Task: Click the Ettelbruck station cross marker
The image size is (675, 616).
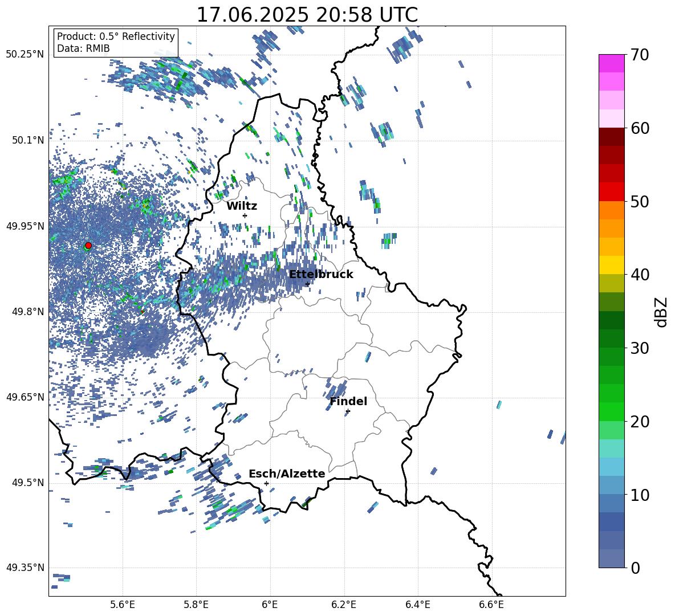Action: pos(307,284)
